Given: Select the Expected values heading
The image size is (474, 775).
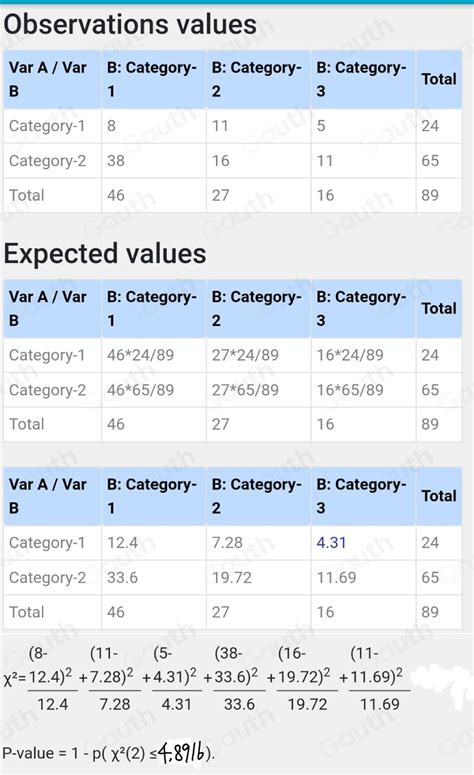Looking at the screenshot, I should click(105, 253).
